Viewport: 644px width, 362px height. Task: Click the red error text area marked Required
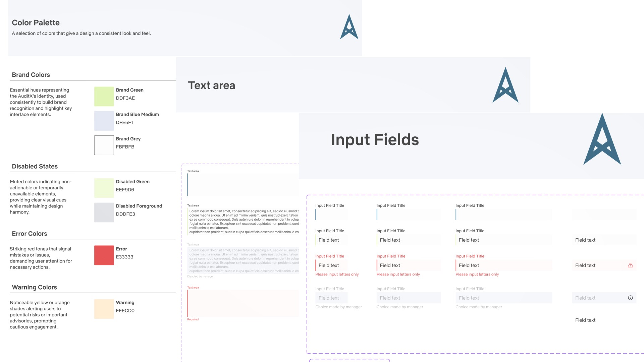[x=243, y=303]
